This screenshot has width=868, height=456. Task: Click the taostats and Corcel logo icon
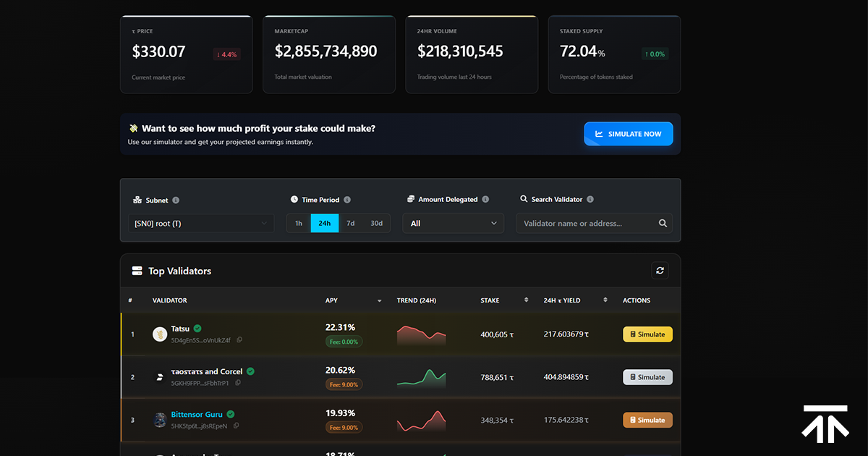click(160, 377)
